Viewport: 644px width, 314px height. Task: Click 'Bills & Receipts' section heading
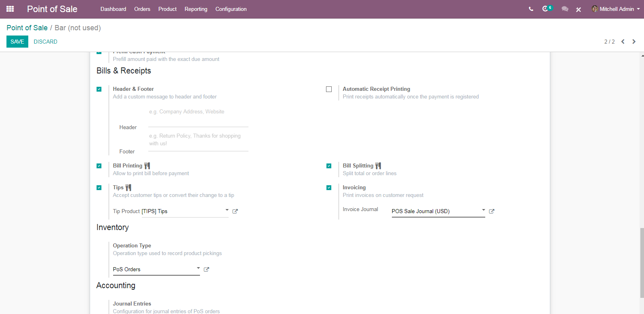[124, 71]
